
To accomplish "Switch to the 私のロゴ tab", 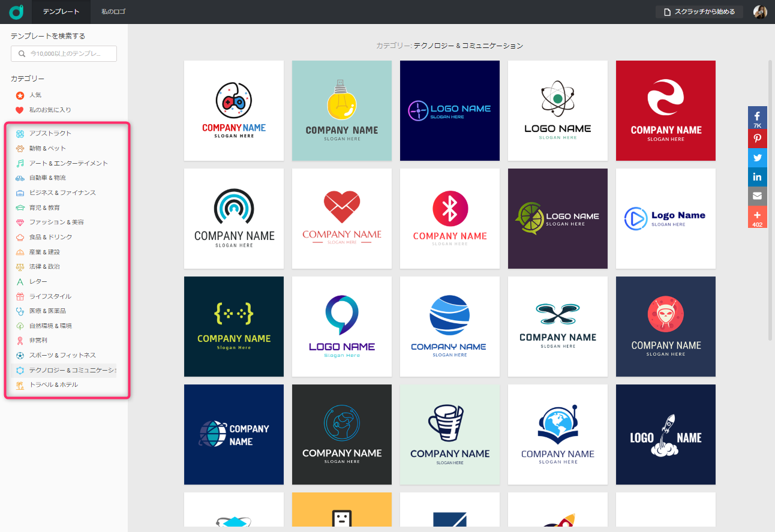I will click(113, 11).
